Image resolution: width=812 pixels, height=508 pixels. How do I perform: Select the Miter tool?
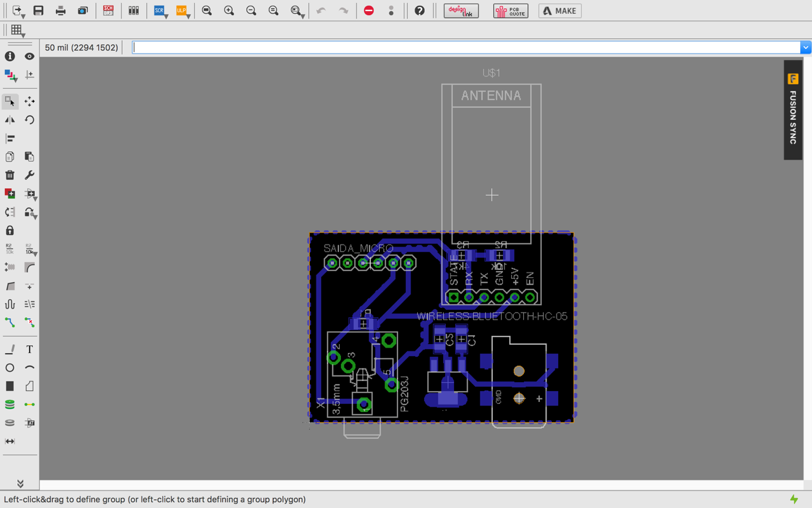tap(30, 267)
